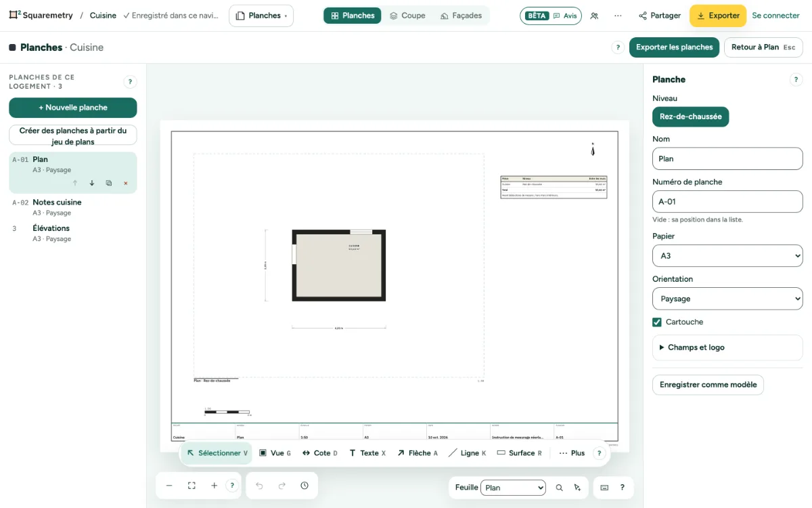Pick the Ligne line tool

click(x=468, y=453)
